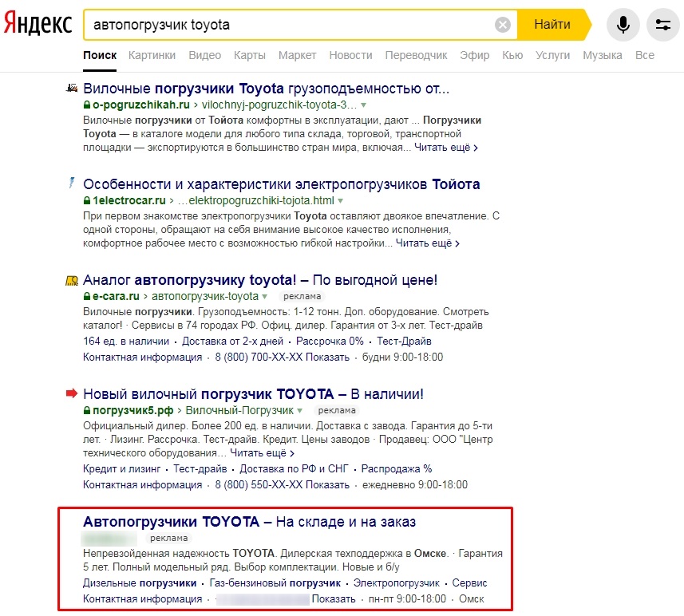Clear the search query with the X icon
684x616 pixels.
coord(503,25)
